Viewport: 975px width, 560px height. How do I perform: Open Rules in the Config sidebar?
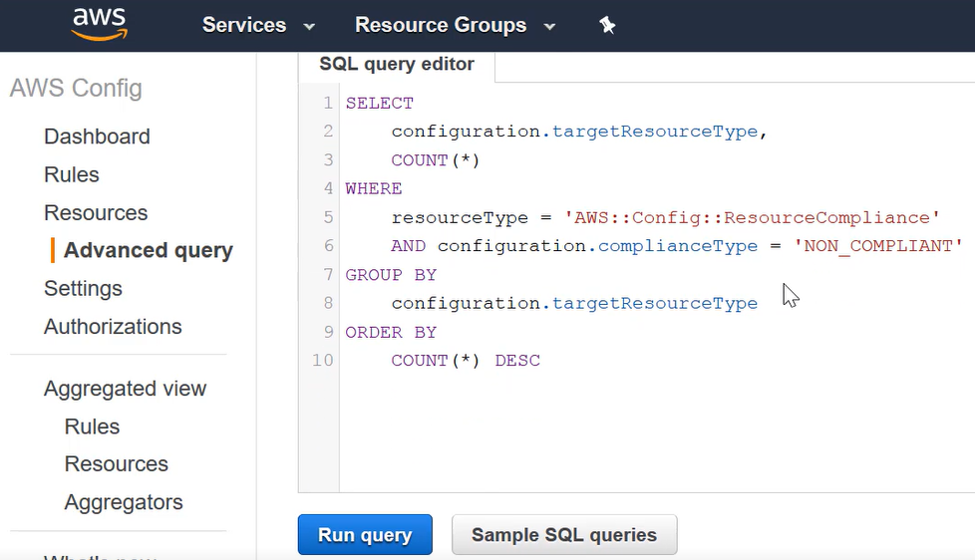coord(72,174)
